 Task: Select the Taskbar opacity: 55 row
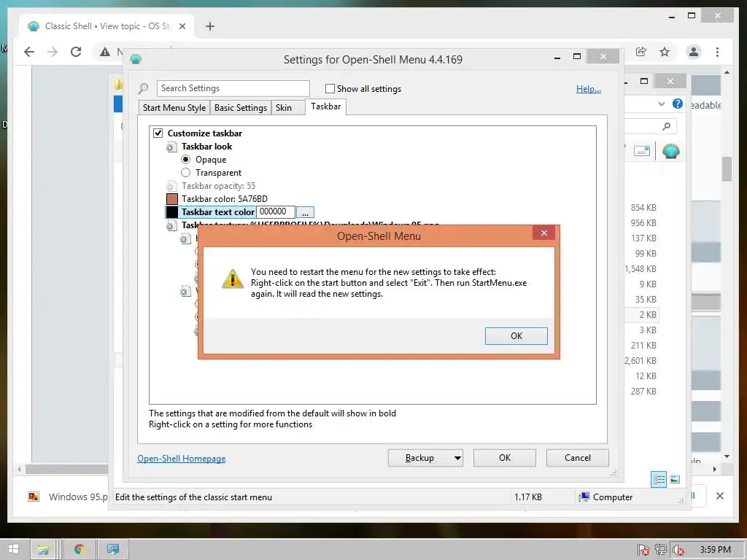[x=218, y=186]
